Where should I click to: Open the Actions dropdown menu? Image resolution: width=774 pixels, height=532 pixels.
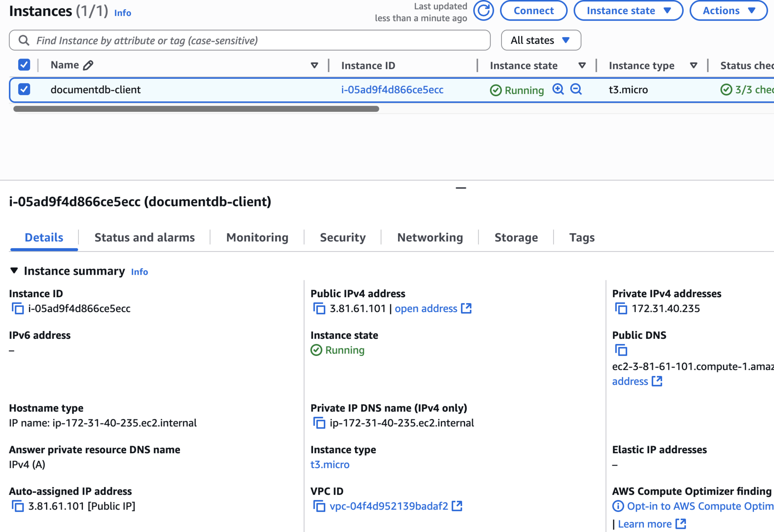(728, 11)
